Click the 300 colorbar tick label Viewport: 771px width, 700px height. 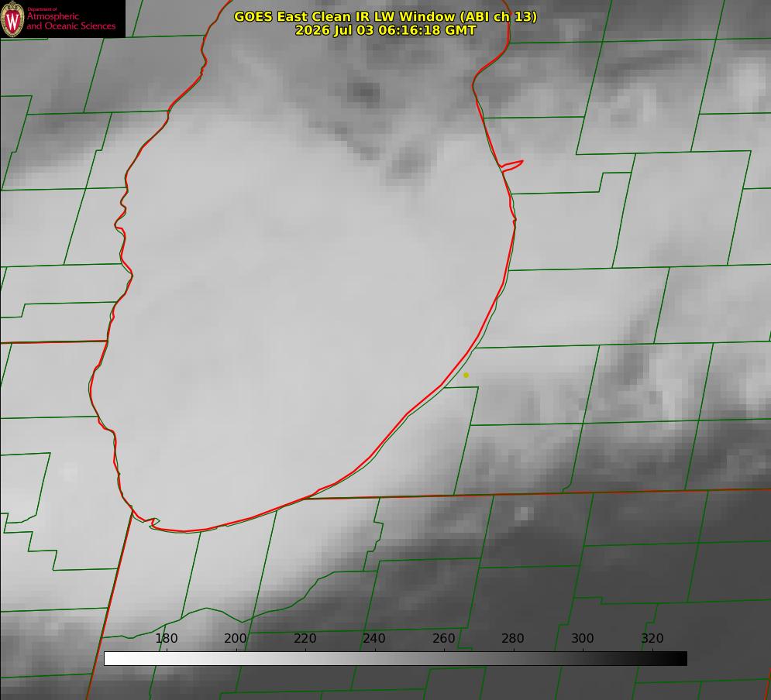(583, 638)
